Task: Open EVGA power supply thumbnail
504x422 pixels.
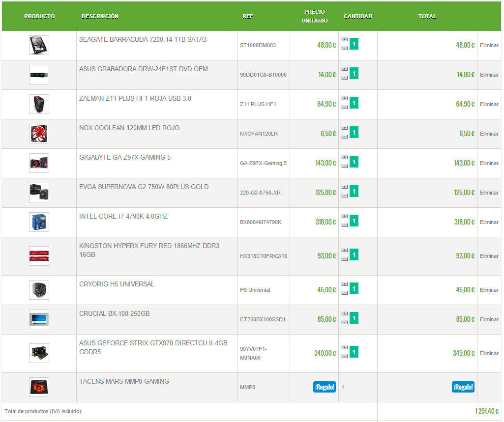Action: pyautogui.click(x=39, y=193)
